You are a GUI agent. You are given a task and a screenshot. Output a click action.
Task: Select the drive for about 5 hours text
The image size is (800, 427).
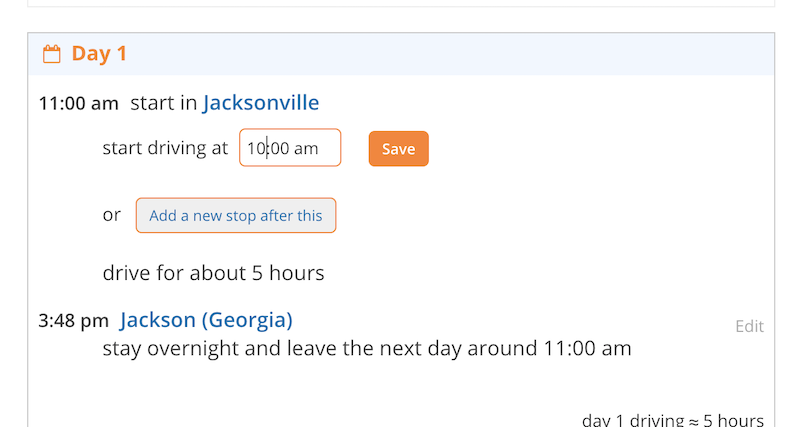click(x=213, y=273)
